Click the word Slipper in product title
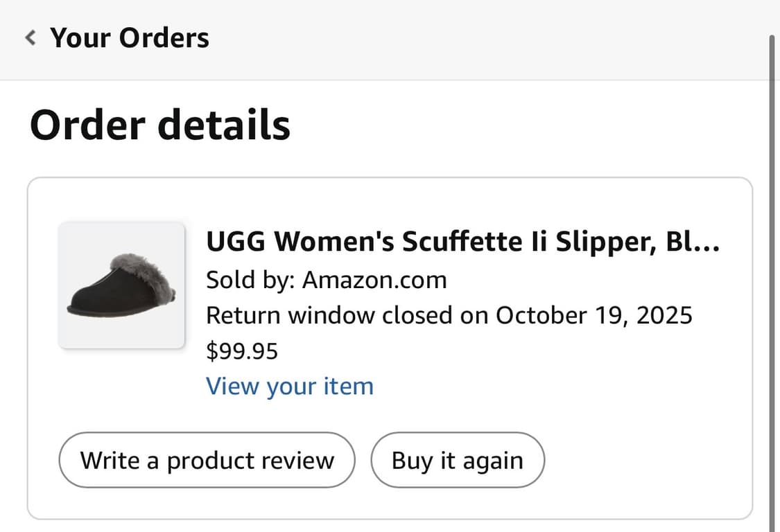The height and width of the screenshot is (532, 780). click(x=595, y=242)
